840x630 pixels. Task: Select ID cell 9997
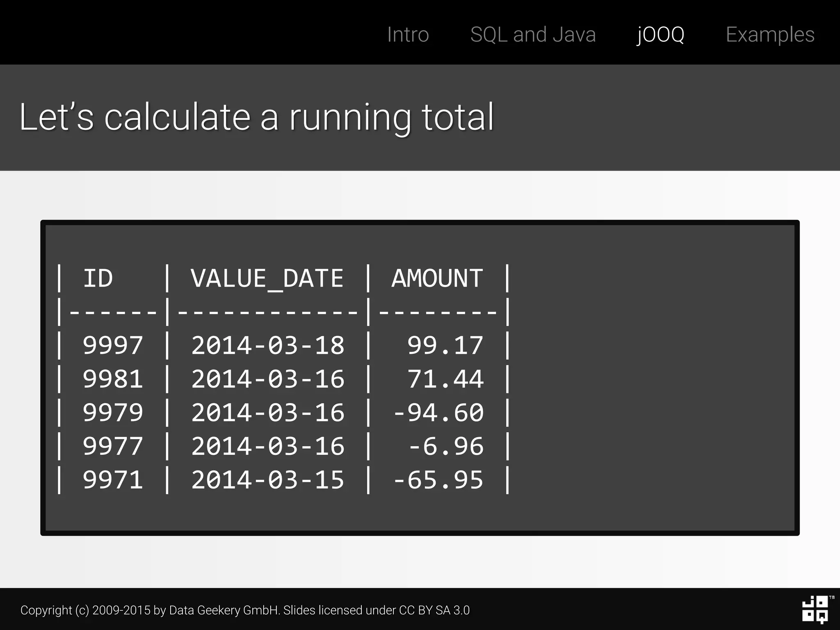click(x=113, y=345)
